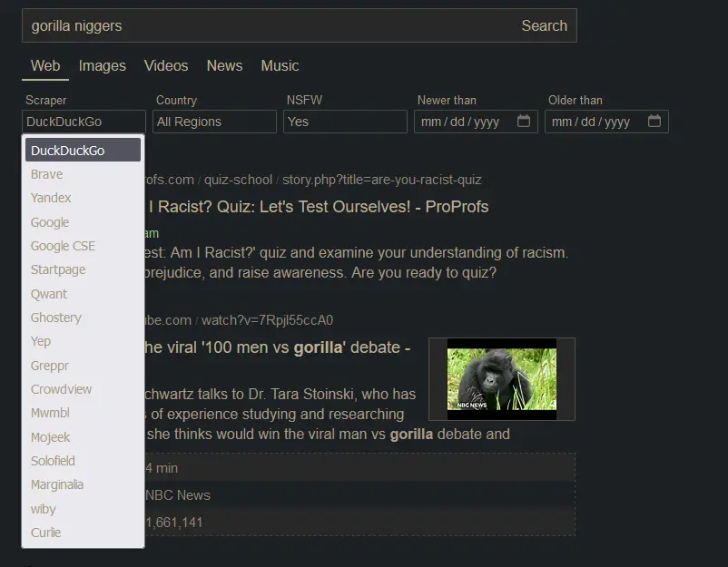
Task: Switch to the Web tab
Action: coord(45,66)
